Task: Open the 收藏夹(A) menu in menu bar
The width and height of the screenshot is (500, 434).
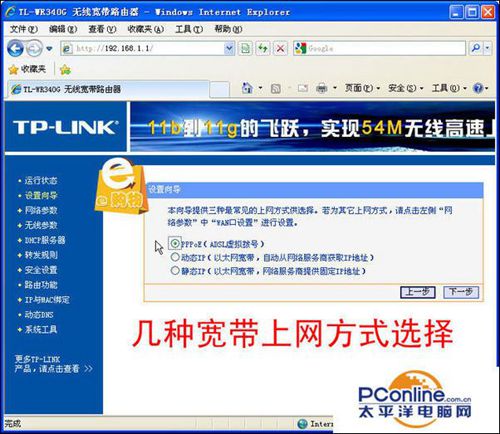Action: (x=146, y=29)
